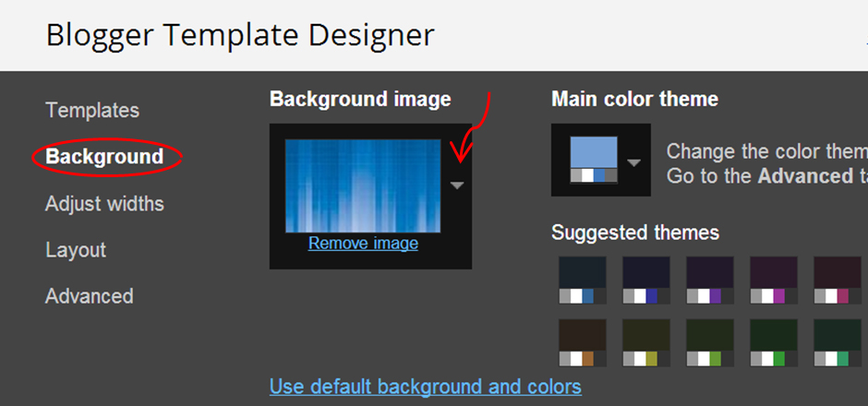Viewport: 868px width, 406px height.
Task: Choose the bright green suggested theme
Action: (773, 342)
